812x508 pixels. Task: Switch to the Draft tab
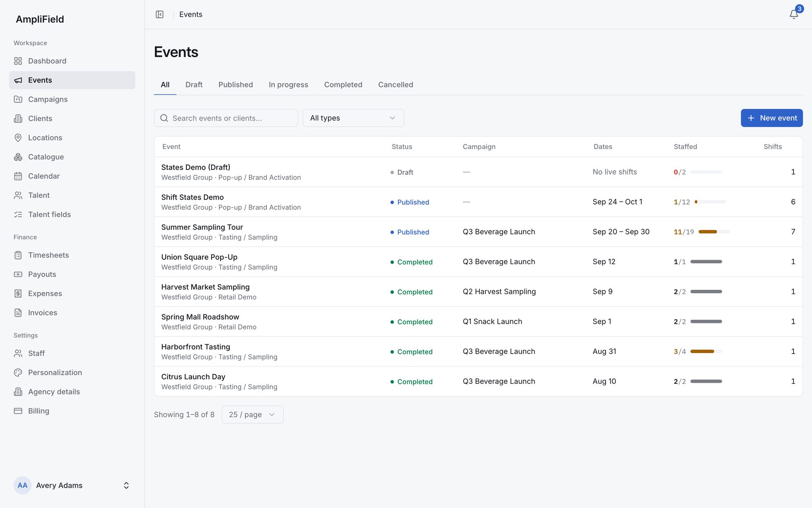click(x=194, y=84)
